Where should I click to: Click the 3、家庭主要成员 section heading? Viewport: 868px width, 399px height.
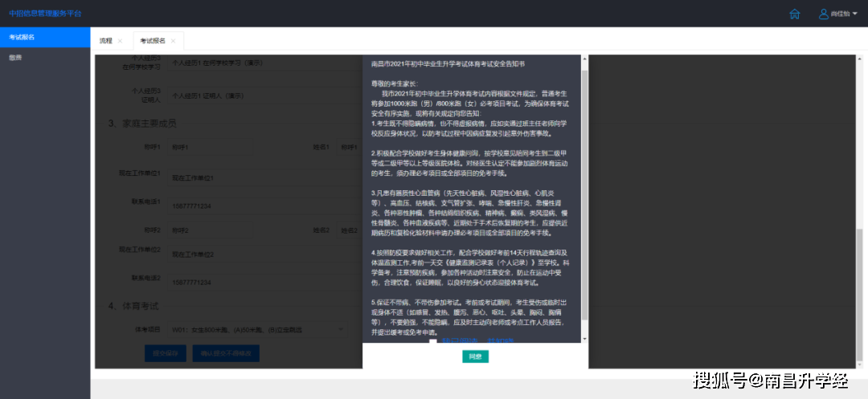pos(142,124)
